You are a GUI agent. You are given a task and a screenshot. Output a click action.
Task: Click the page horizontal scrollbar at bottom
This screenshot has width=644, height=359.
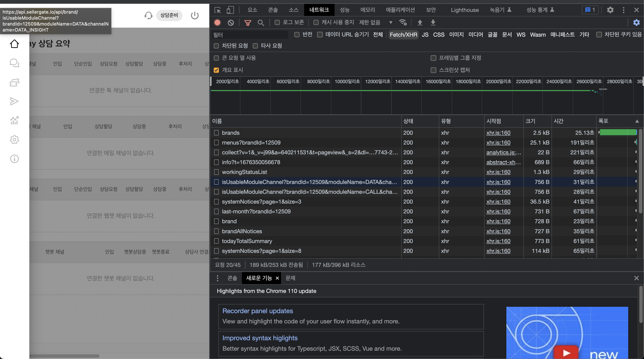coord(65,356)
